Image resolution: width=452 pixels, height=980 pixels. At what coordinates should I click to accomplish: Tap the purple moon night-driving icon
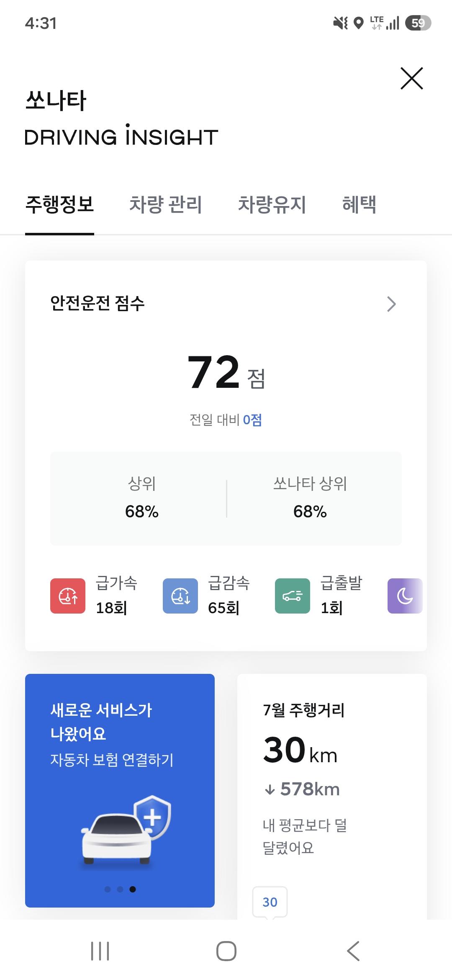click(405, 596)
